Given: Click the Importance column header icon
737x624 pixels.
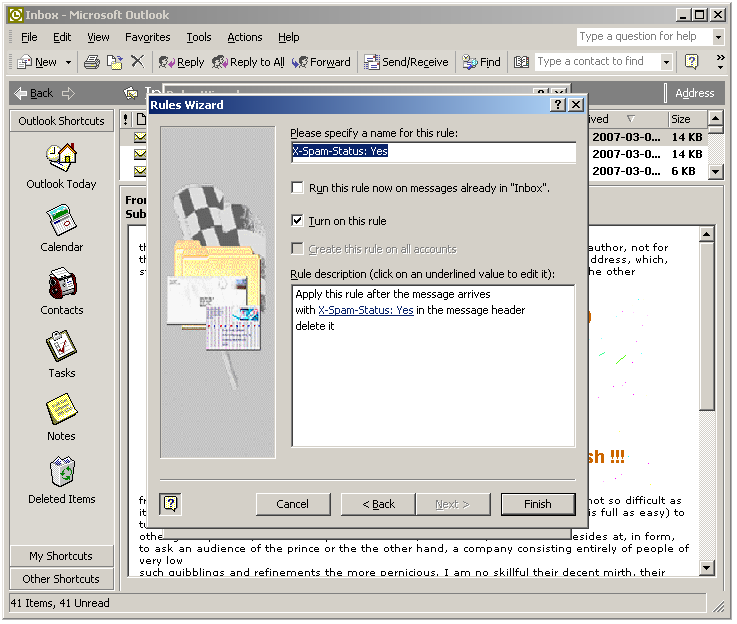Looking at the screenshot, I should click(126, 119).
